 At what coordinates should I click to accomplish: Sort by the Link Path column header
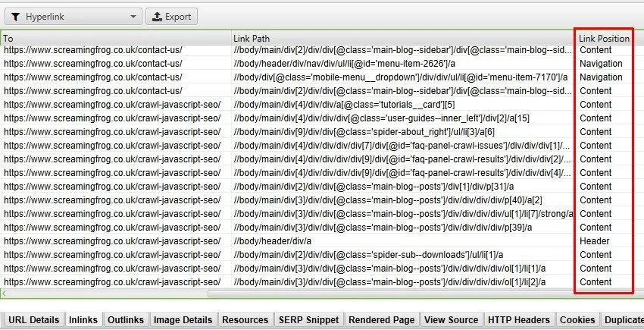coord(402,38)
